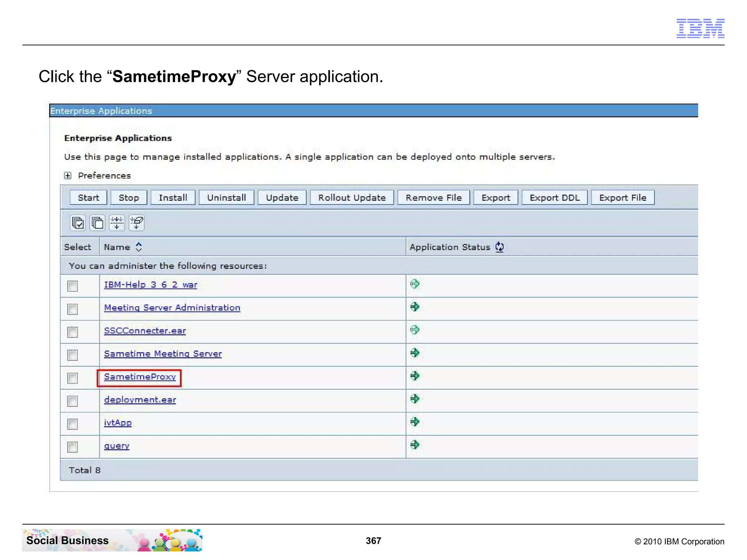Screen dimensions: 747x560
Task: Click the Uninstall button
Action: coord(227,198)
